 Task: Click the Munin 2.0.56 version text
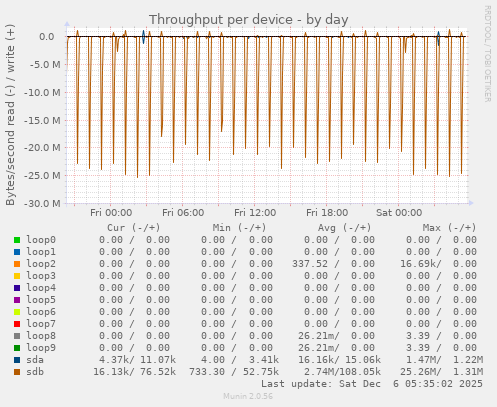248,396
